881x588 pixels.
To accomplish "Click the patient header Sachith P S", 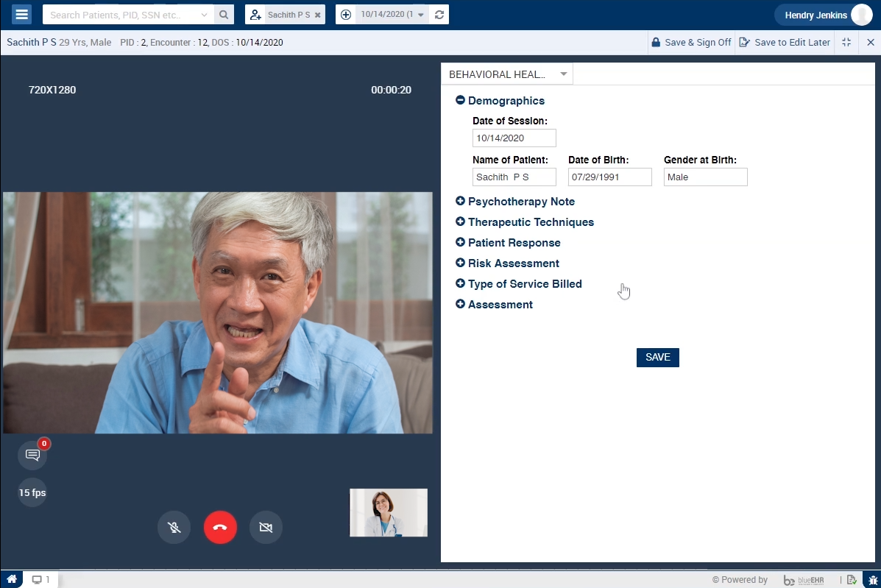I will 32,42.
